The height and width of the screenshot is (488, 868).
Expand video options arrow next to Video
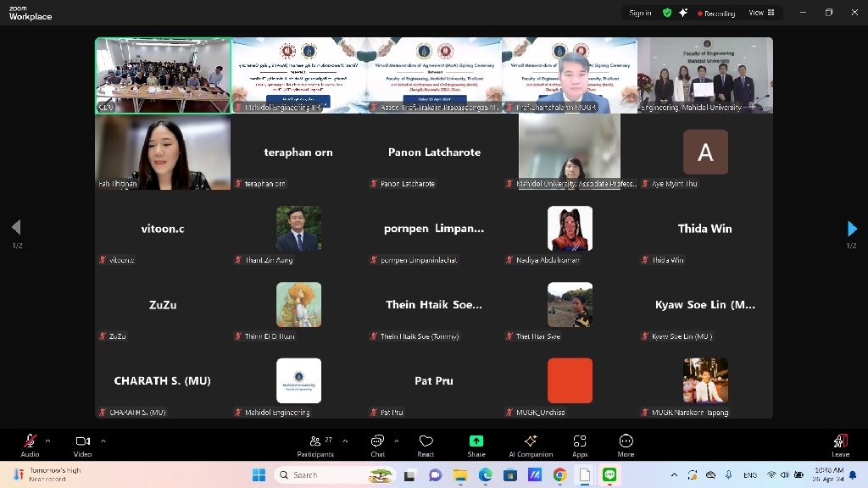(x=103, y=441)
